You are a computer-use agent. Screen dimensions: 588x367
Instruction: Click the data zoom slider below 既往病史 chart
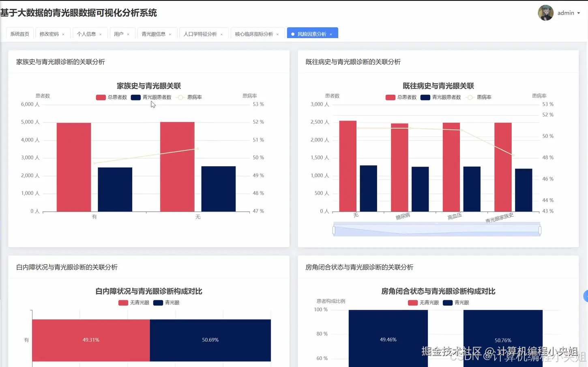click(x=436, y=230)
